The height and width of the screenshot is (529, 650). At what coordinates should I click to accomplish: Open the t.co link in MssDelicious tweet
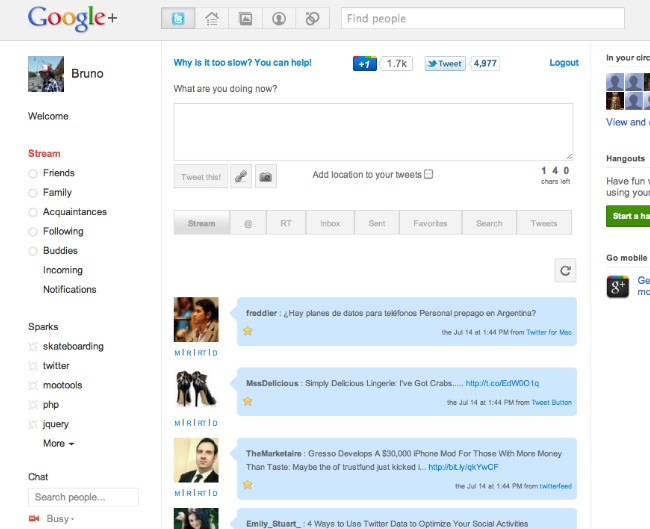[x=502, y=383]
